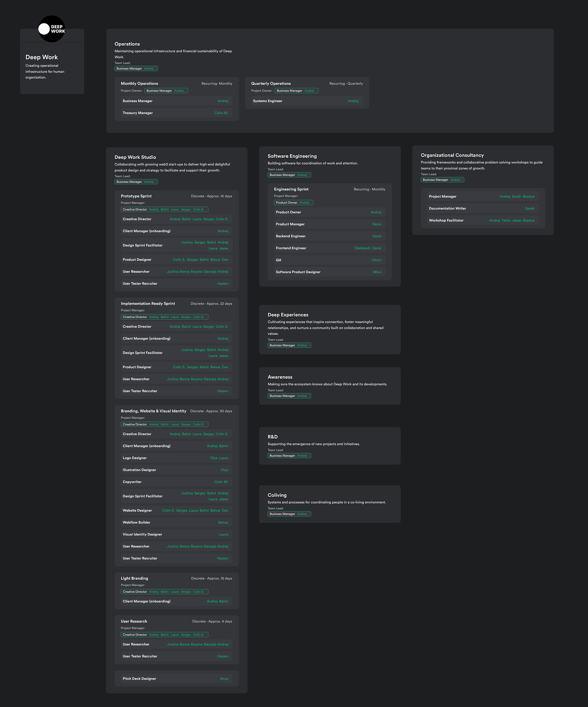Viewport: 588px width, 707px height.
Task: Click Operations Team Lead Business Manager tag
Action: [136, 69]
